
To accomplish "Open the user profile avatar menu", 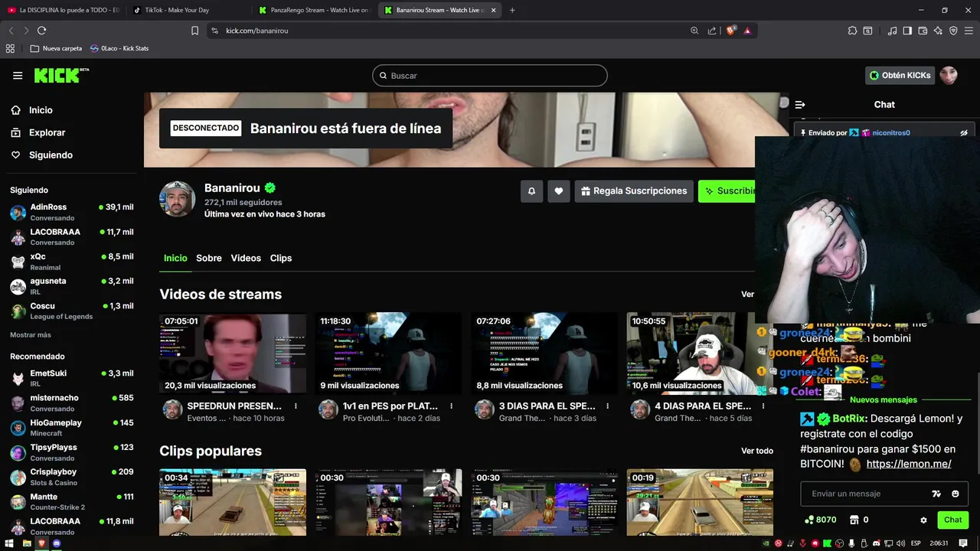I will pyautogui.click(x=949, y=75).
